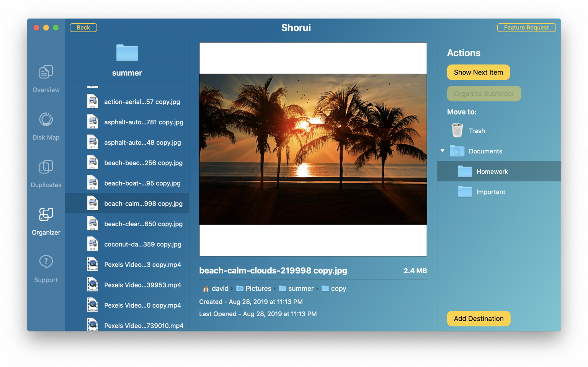
Task: Open the Overview section in the sidebar
Action: point(46,78)
